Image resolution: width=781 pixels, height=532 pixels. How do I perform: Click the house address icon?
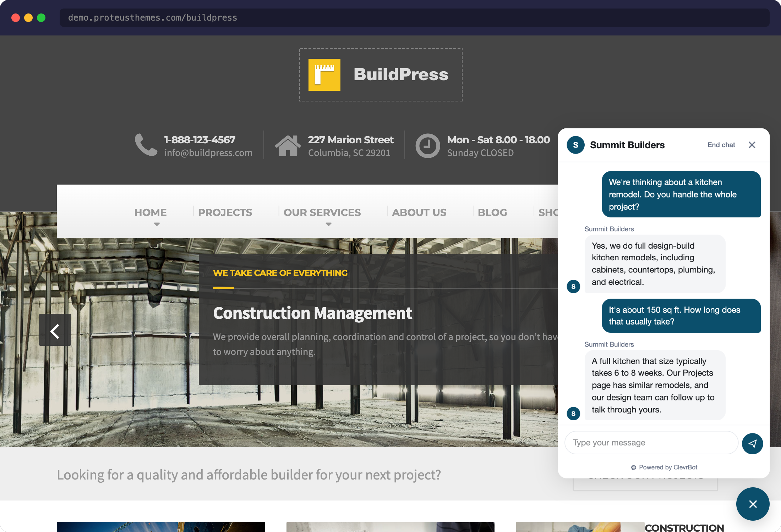[288, 145]
